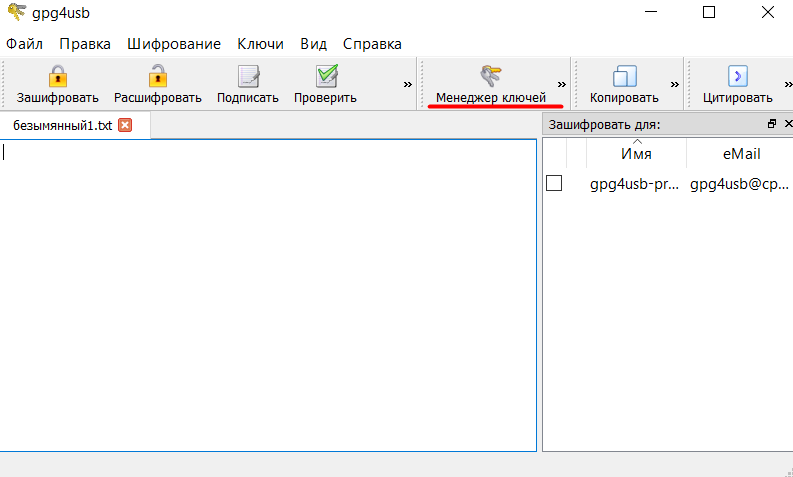The image size is (793, 477).
Task: Expand the overflow chevron after Менеджер ключей
Action: point(561,85)
